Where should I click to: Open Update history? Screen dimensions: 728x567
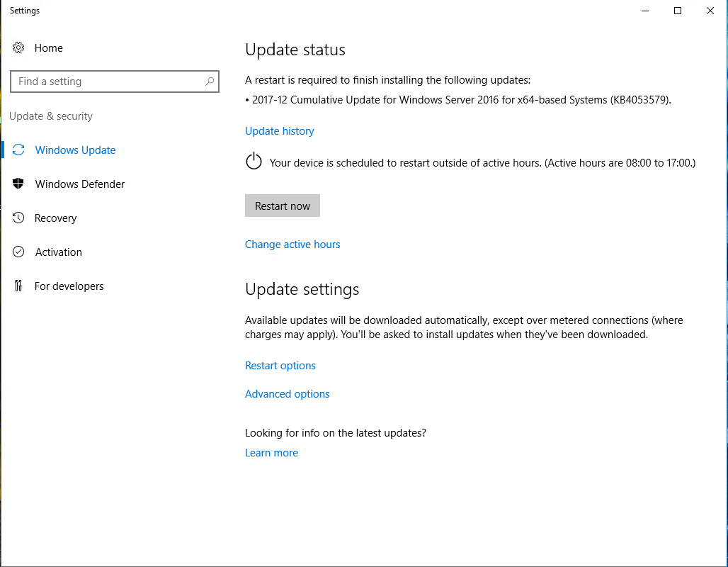pyautogui.click(x=279, y=130)
